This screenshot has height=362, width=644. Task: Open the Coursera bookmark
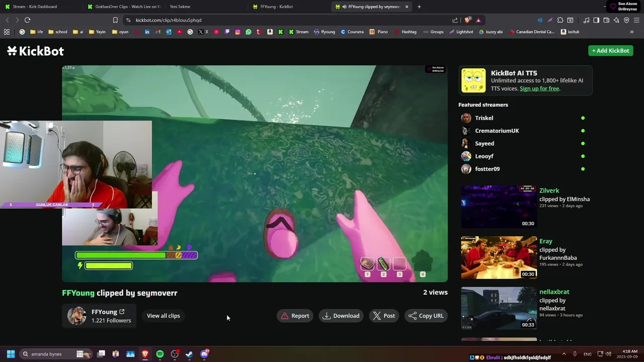[x=352, y=32]
